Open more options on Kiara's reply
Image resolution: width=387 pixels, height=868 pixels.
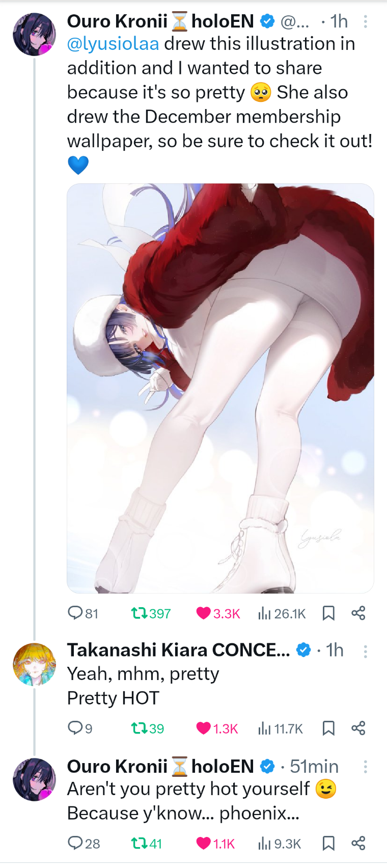(x=365, y=651)
